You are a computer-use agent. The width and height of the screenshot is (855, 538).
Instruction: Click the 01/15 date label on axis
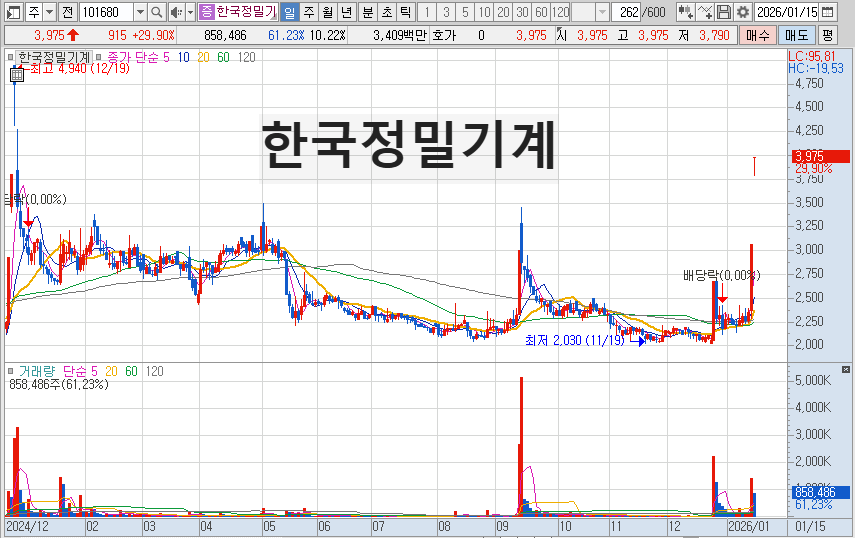point(810,526)
